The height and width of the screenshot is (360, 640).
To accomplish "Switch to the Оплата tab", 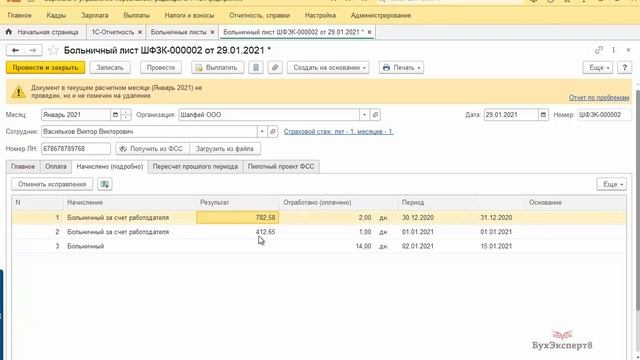I will [56, 167].
